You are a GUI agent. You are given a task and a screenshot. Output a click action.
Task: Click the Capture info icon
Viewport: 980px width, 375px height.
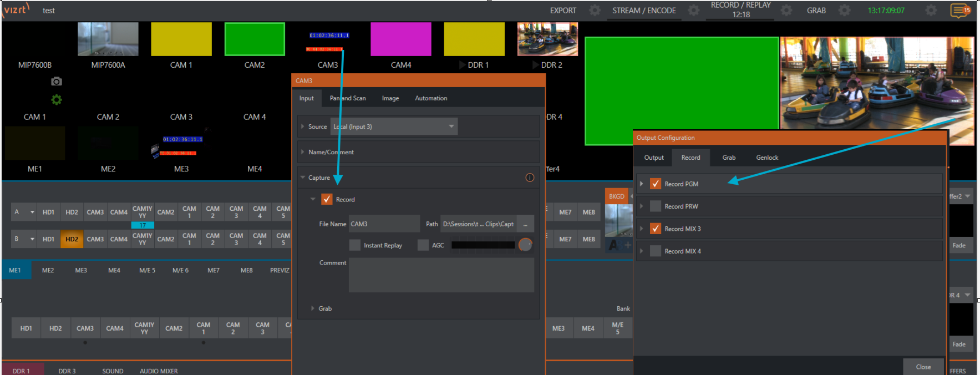[x=530, y=178]
